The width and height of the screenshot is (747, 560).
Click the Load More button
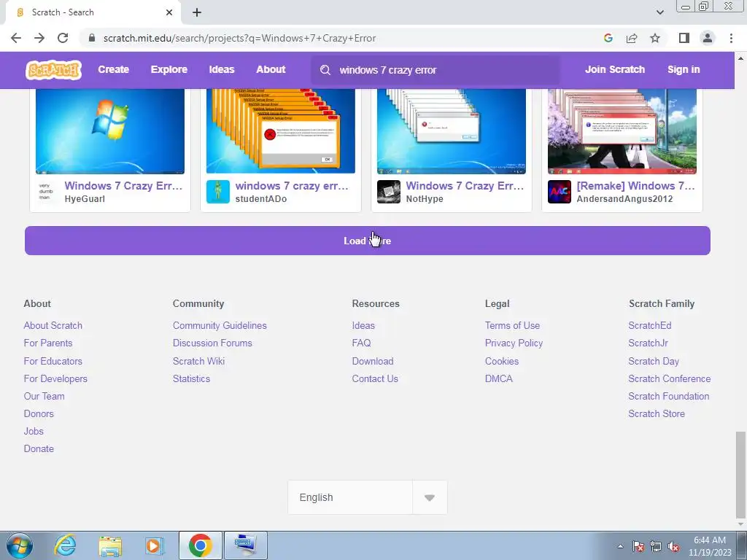tap(368, 241)
